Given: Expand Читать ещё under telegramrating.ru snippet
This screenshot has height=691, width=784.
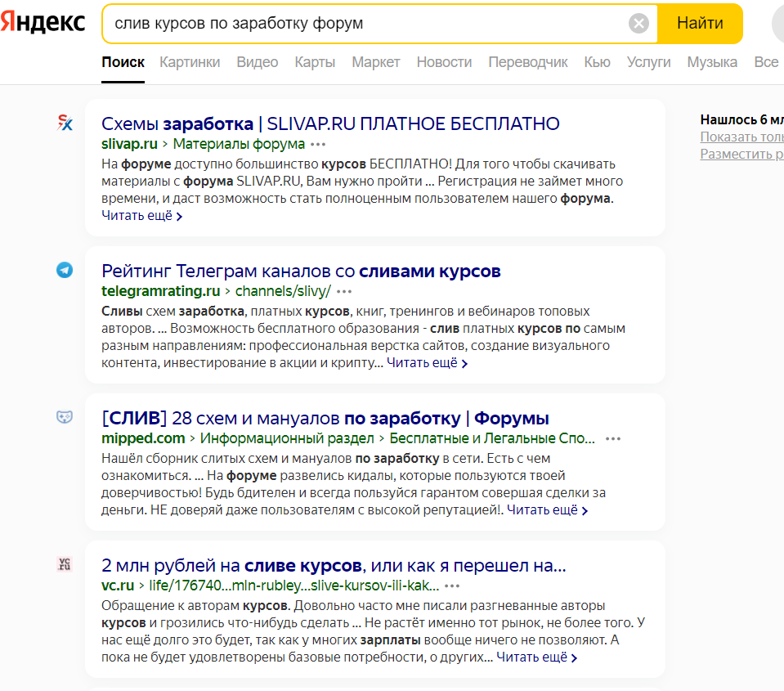Looking at the screenshot, I should click(427, 363).
